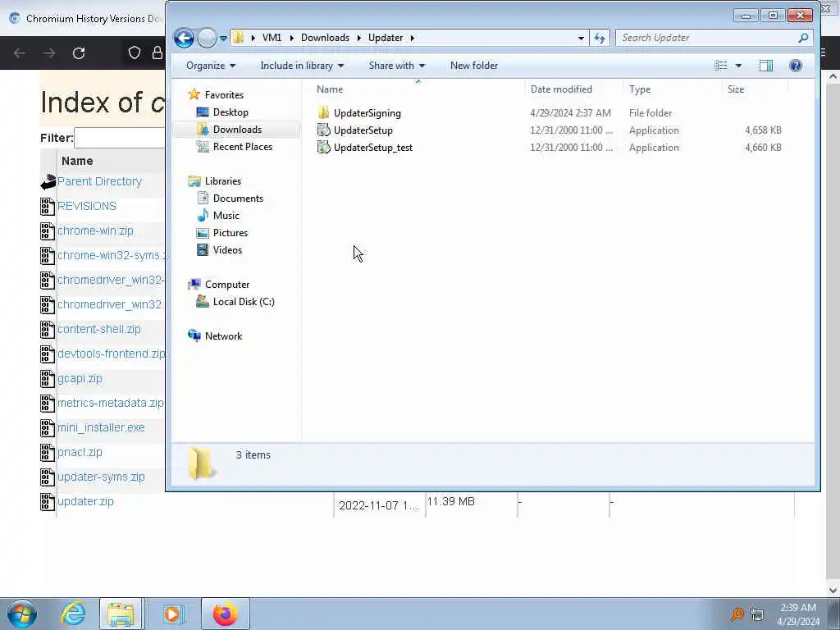Click the network tray icon
This screenshot has width=840, height=630.
tap(757, 614)
